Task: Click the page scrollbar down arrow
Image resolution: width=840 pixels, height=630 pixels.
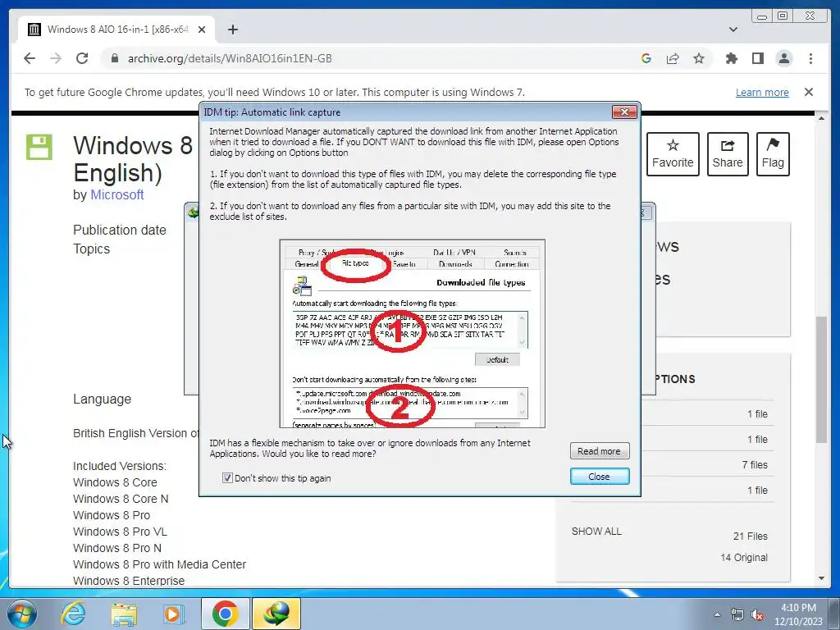Action: (x=821, y=578)
